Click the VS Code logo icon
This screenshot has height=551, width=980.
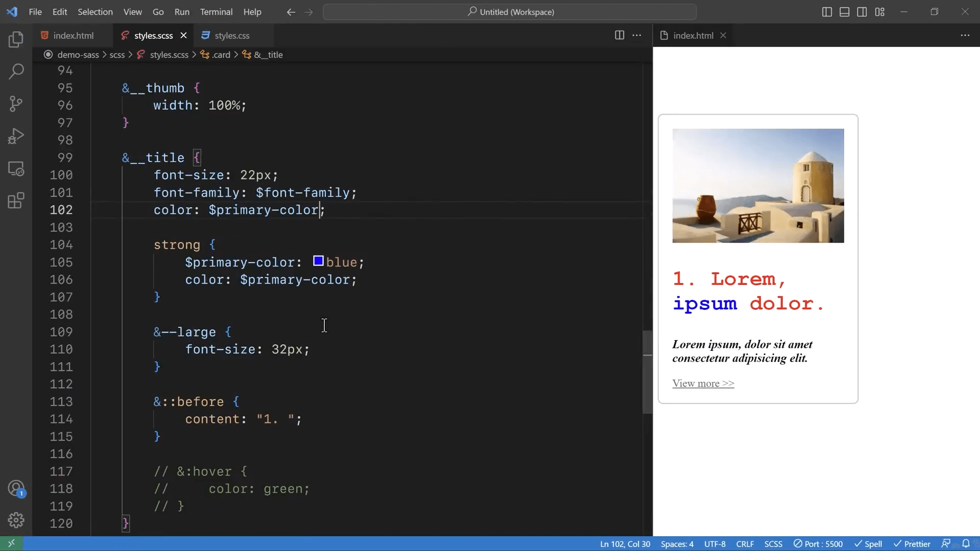click(12, 11)
